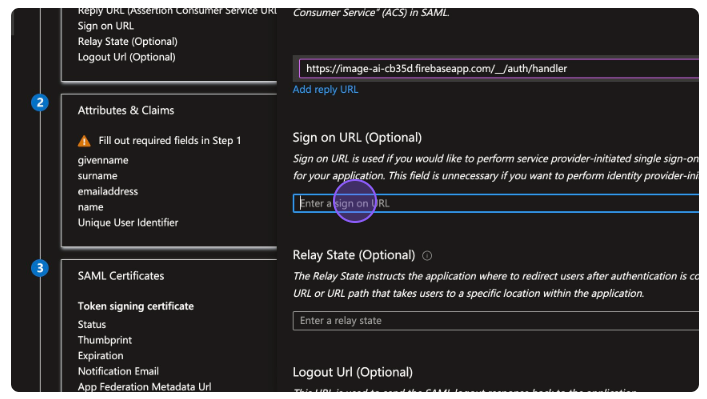Click the Expiration row
The image size is (707, 399).
point(101,356)
